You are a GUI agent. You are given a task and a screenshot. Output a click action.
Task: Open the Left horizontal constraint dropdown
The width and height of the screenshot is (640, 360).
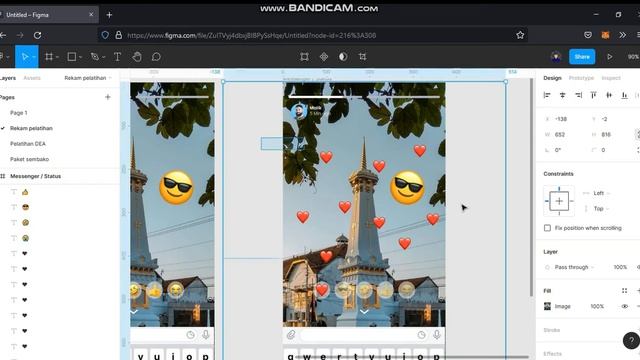click(x=601, y=193)
